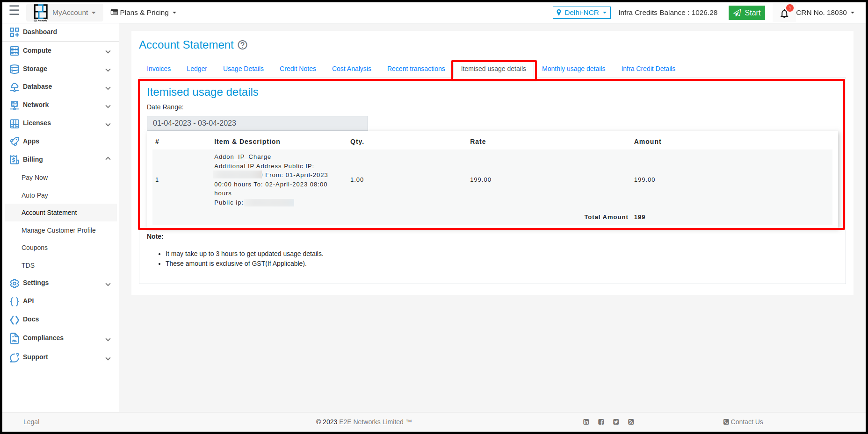Expand the Licenses menu chevron

108,125
